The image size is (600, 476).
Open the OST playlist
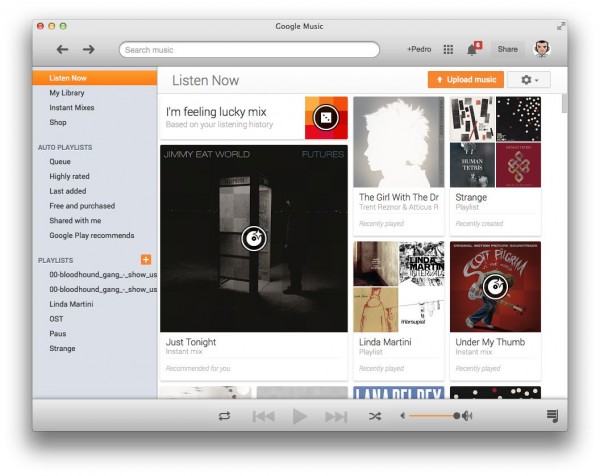pos(56,319)
